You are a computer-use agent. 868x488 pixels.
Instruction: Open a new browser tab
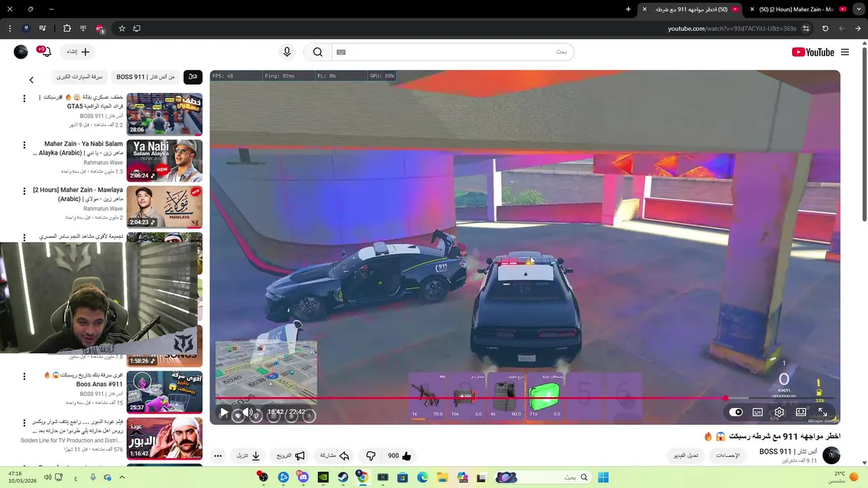[x=628, y=9]
